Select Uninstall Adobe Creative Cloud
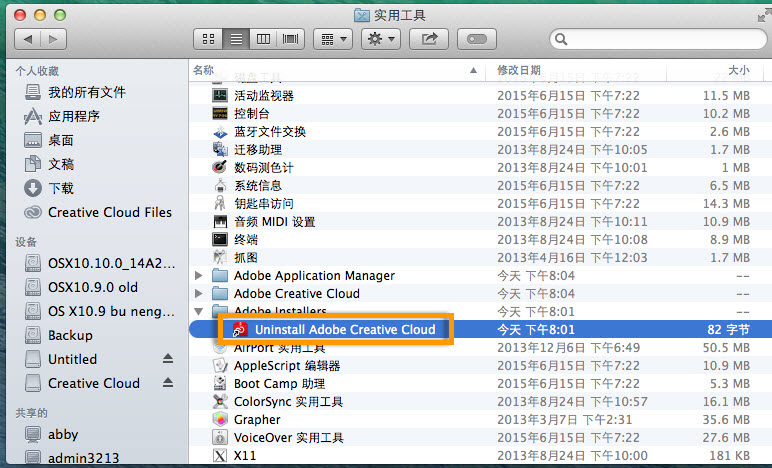 tap(345, 330)
